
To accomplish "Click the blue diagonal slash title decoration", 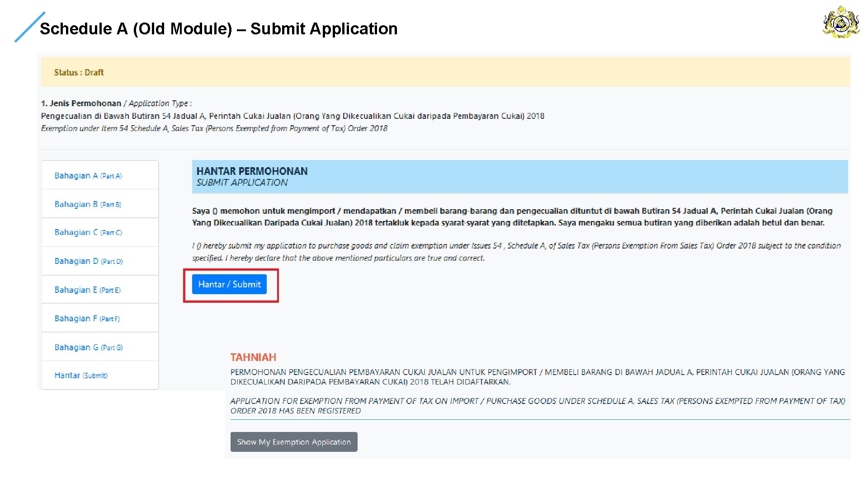I will [x=30, y=27].
